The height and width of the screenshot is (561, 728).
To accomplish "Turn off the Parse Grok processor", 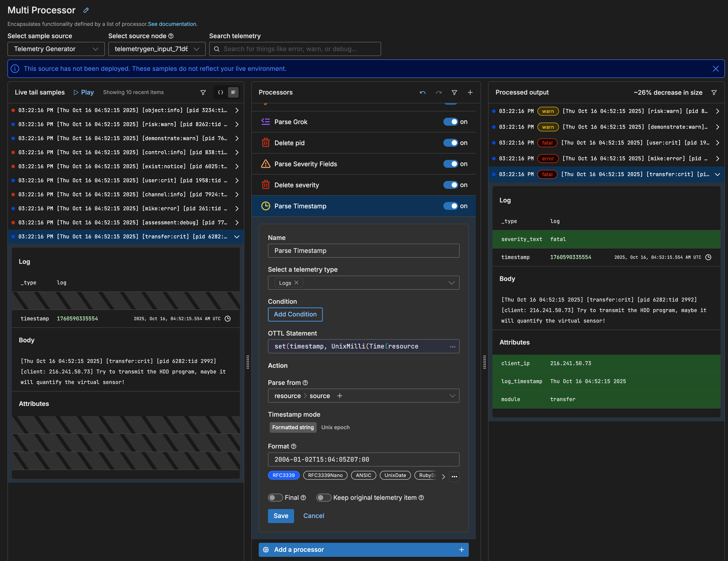I will click(x=450, y=122).
